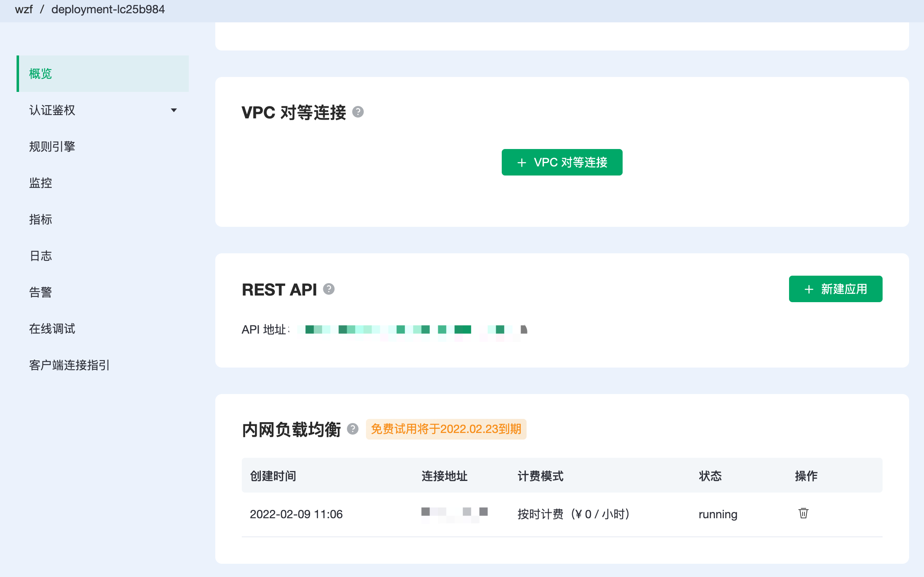Viewport: 924px width, 577px height.
Task: Open the 监控 monitoring page
Action: coord(41,183)
